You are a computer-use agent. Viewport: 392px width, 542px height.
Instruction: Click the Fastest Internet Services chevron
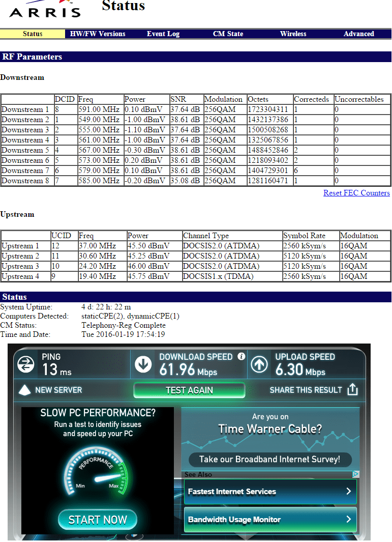pyautogui.click(x=348, y=491)
